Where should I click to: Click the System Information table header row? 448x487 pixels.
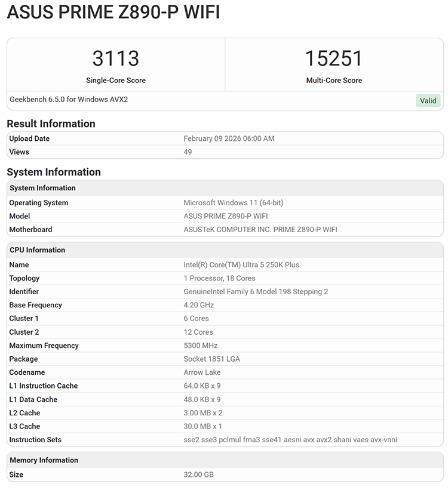[x=225, y=188]
